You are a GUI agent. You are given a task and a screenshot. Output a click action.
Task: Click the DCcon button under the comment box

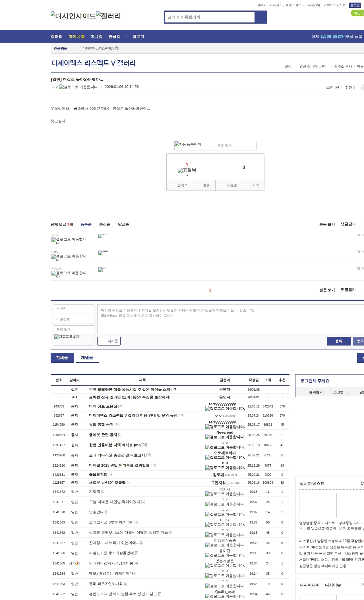point(109,341)
